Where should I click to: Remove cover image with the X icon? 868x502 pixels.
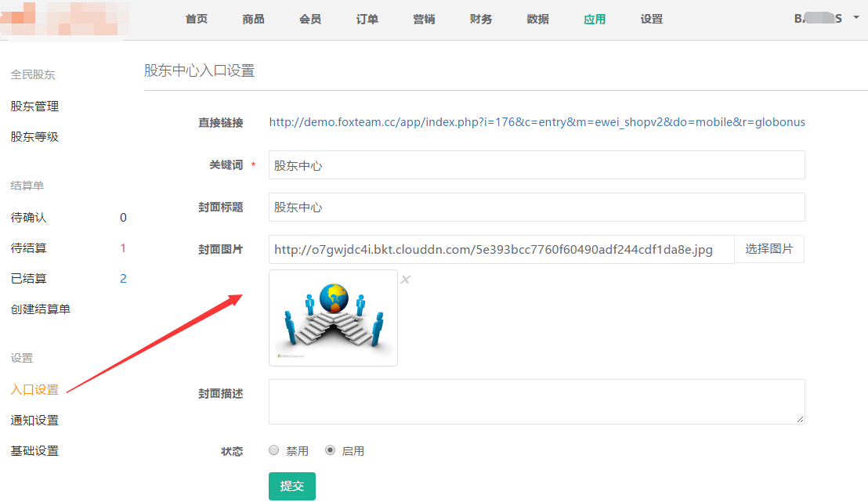pos(405,280)
